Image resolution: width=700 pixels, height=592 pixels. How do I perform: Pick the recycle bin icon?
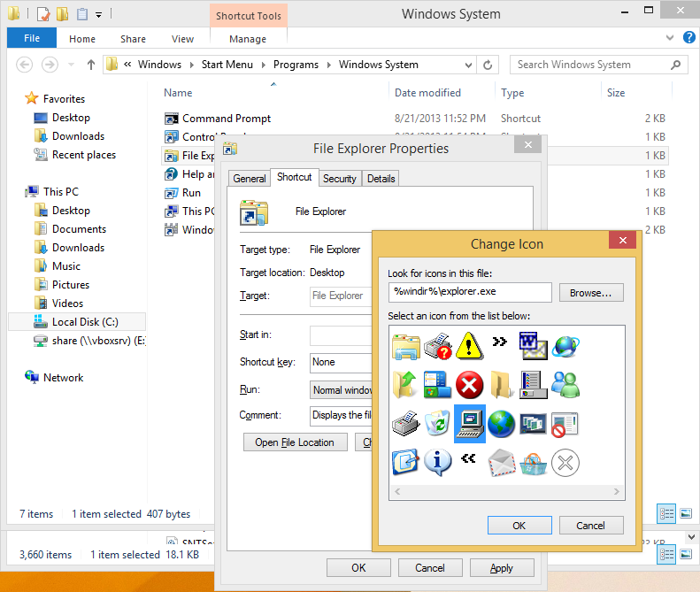(x=437, y=424)
